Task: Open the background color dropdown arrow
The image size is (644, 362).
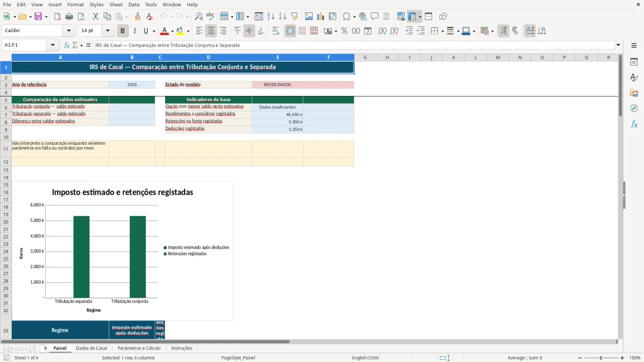Action: click(188, 31)
